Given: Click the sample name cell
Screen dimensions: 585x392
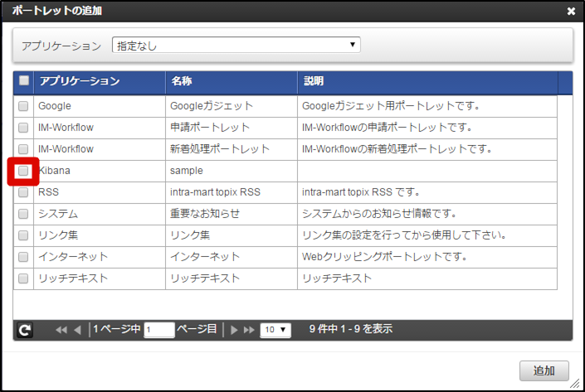Looking at the screenshot, I should pyautogui.click(x=232, y=171).
